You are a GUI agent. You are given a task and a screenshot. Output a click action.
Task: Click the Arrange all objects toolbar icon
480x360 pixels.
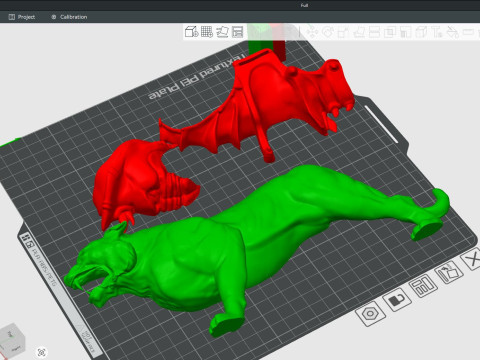(x=237, y=32)
